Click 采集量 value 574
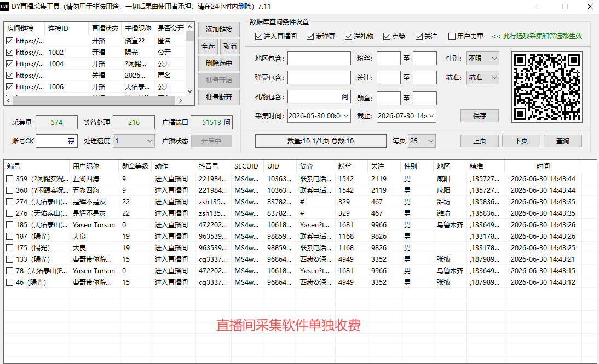 (x=56, y=122)
